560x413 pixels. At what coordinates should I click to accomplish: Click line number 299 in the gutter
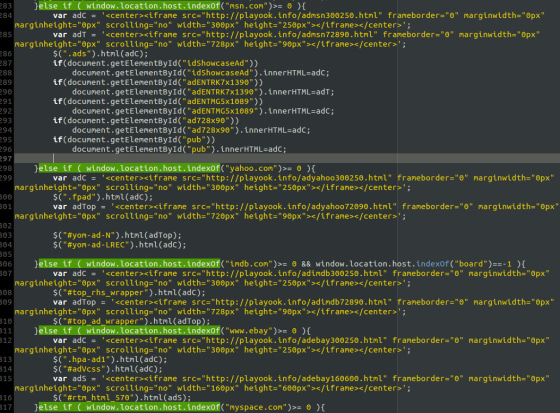point(6,178)
